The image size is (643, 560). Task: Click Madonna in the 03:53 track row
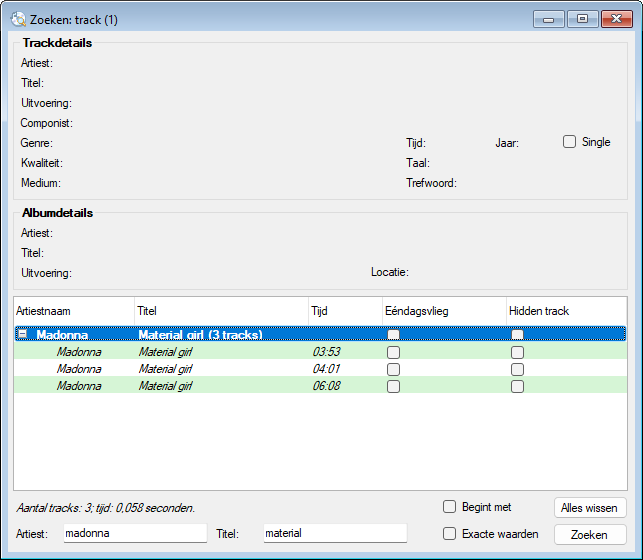(x=79, y=352)
